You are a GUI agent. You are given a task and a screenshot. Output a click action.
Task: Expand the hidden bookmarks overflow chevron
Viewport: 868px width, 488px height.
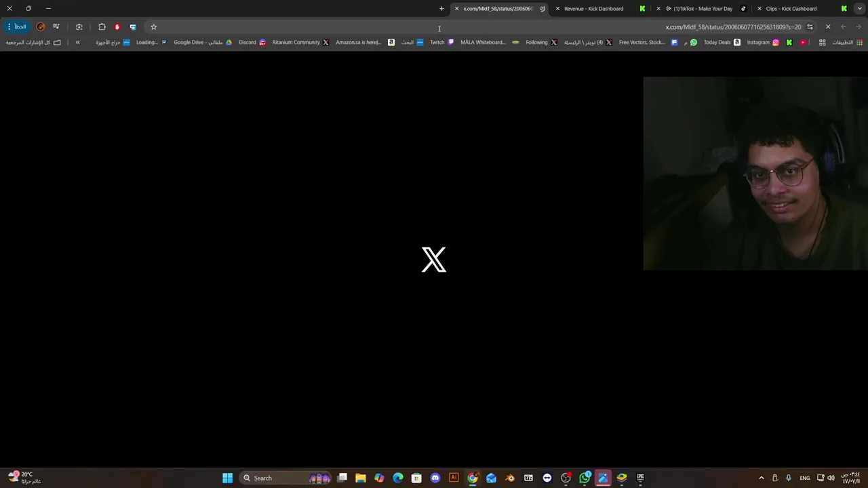[77, 42]
